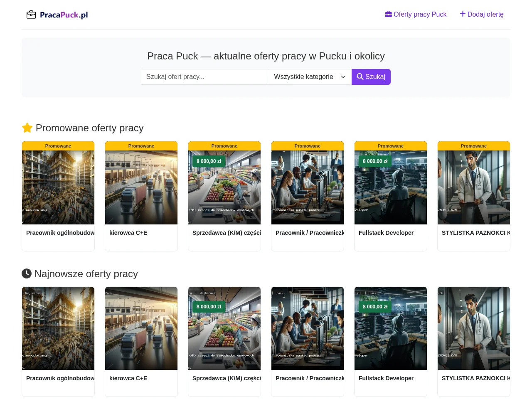Image resolution: width=532 pixels, height=399 pixels.
Task: Click the briefcase icon beside Oferty pracy Puck
Action: point(389,14)
